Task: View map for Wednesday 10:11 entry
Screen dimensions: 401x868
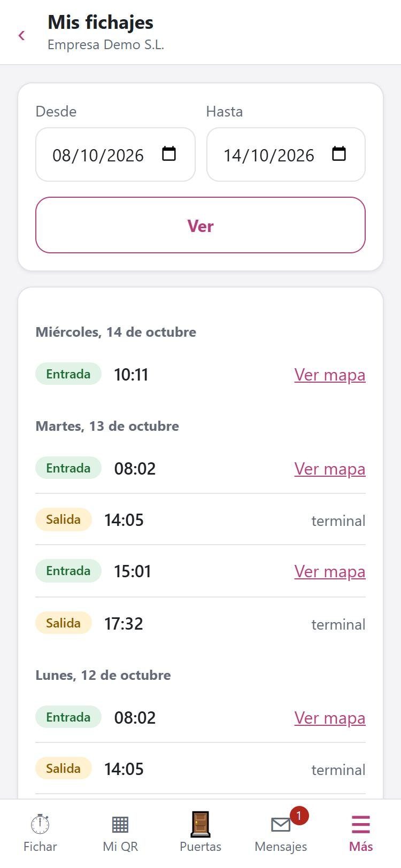Action: (330, 375)
